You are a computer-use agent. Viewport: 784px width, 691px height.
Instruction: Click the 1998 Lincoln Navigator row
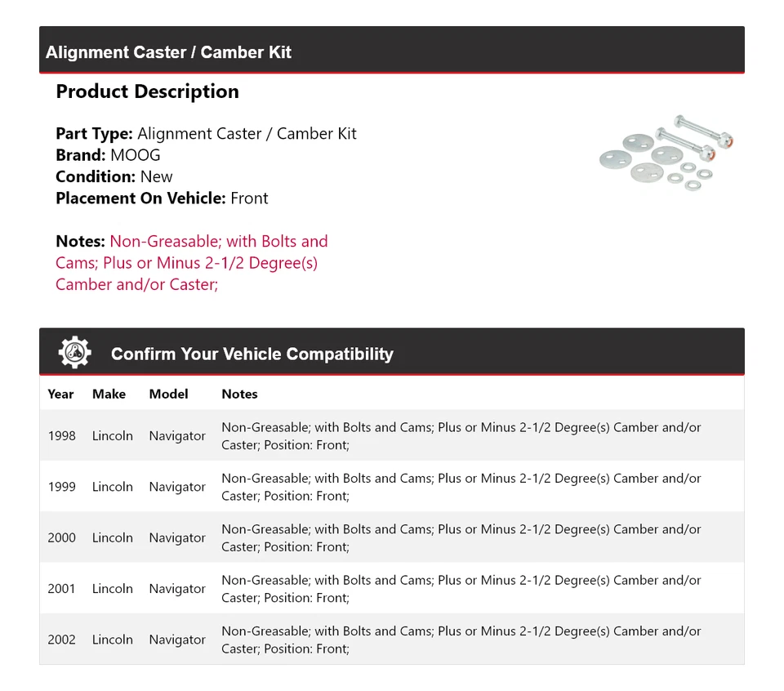point(392,435)
